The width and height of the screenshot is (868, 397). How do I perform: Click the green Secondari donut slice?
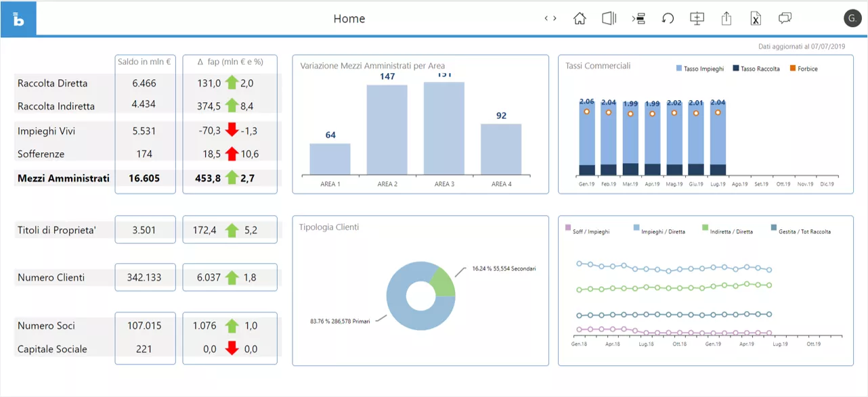coord(441,281)
